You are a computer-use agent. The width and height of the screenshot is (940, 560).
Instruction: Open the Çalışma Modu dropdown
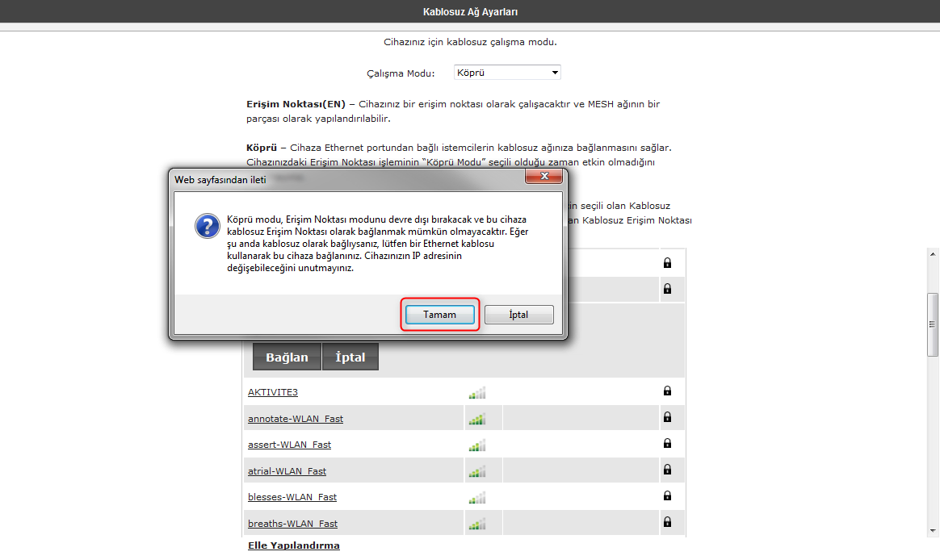(507, 73)
